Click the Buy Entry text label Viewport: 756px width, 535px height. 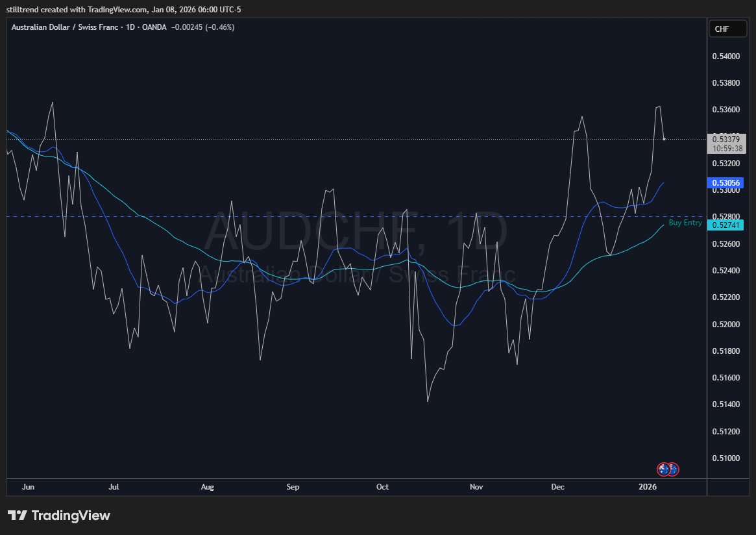pos(686,223)
